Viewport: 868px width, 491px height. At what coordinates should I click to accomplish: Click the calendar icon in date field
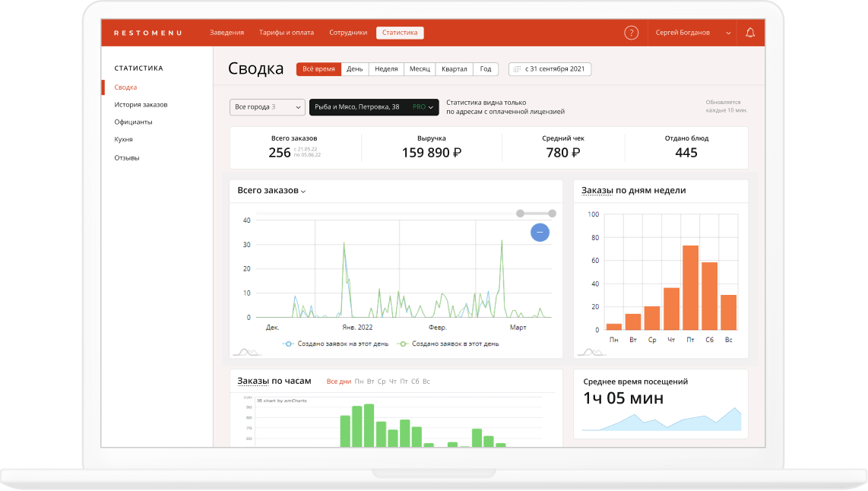[517, 69]
